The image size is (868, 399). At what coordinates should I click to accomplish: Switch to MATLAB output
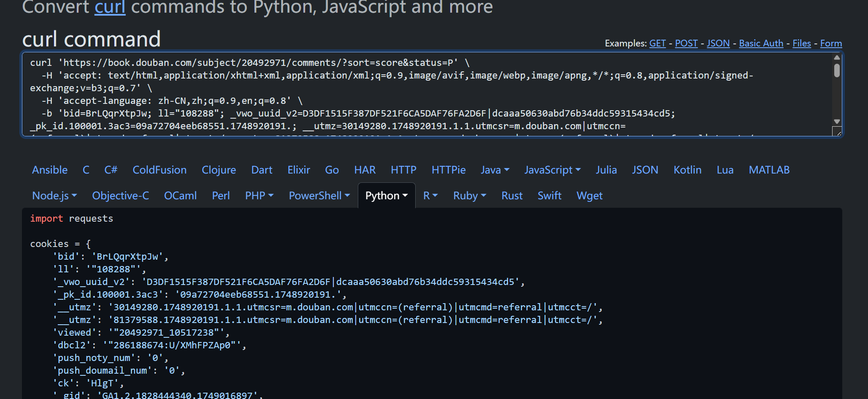point(769,170)
